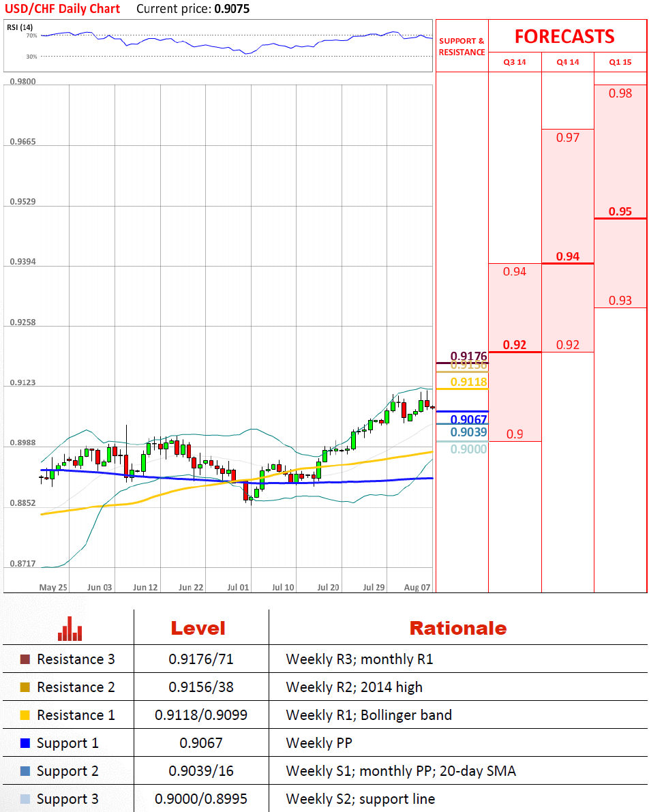Viewport: 649px width, 812px height.
Task: Click the Resistance 2 gold color square
Action: pyautogui.click(x=25, y=687)
